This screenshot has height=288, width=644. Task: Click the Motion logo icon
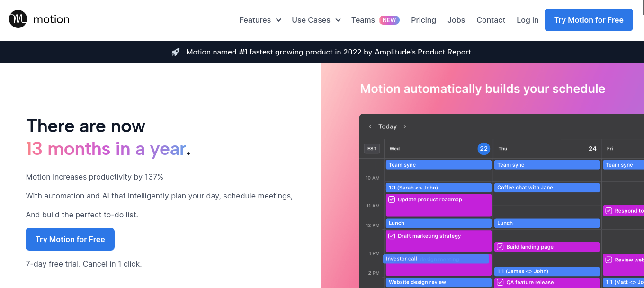pos(18,19)
